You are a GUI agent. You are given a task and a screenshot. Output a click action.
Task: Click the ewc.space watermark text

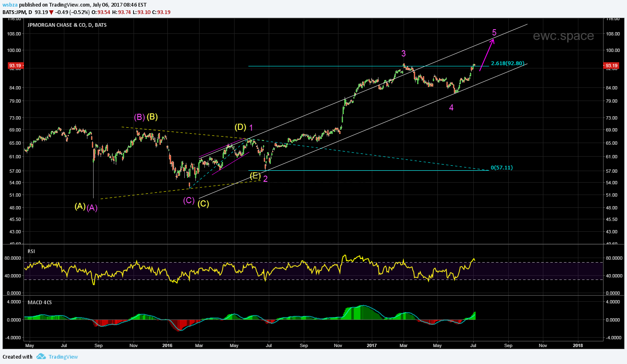click(x=563, y=36)
